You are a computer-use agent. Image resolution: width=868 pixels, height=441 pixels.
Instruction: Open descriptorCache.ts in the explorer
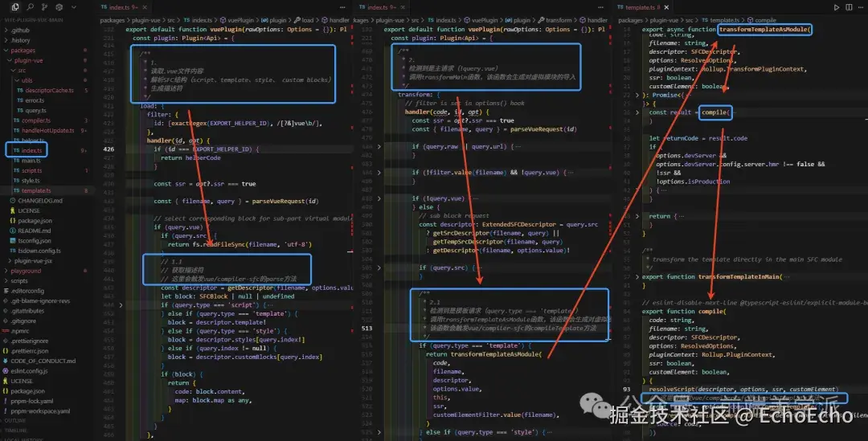point(49,90)
